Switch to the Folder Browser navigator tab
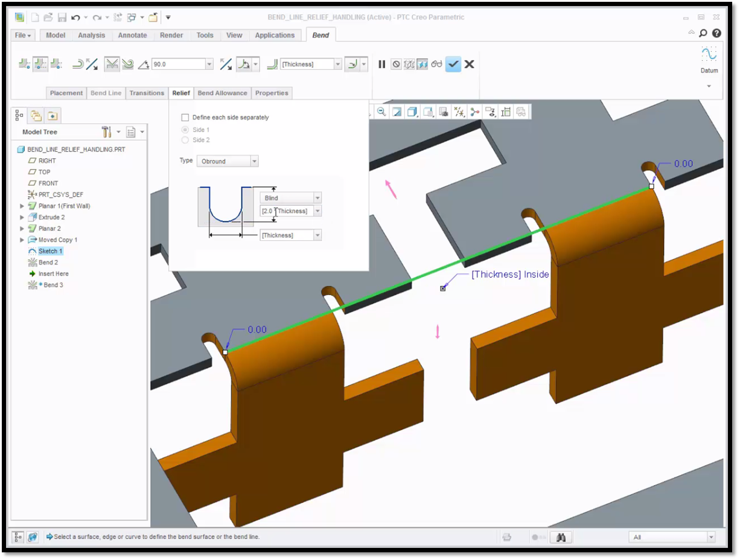740x560 pixels. [36, 115]
